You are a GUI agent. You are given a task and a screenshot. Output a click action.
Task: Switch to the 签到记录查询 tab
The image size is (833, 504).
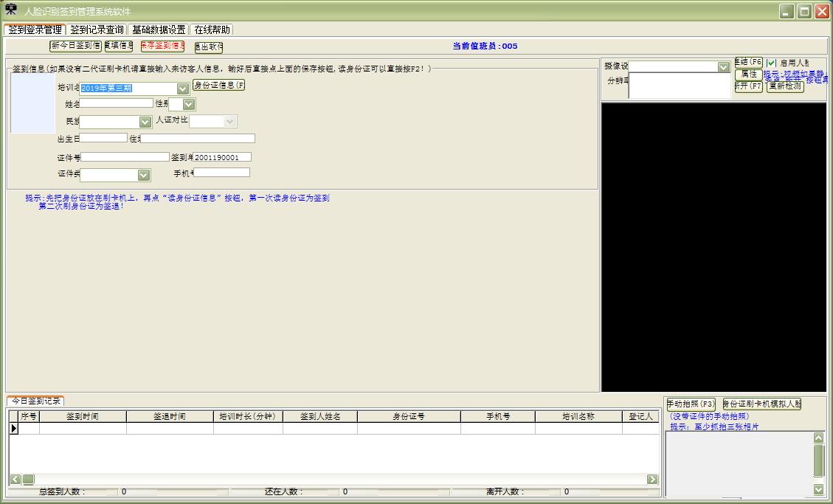click(97, 30)
